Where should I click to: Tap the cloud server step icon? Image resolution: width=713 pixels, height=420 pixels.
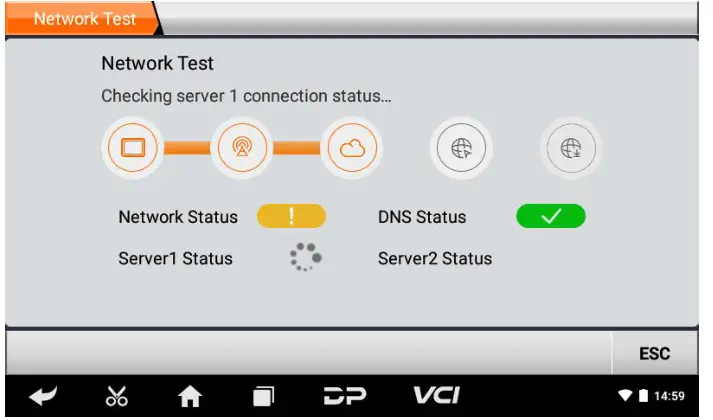click(352, 148)
